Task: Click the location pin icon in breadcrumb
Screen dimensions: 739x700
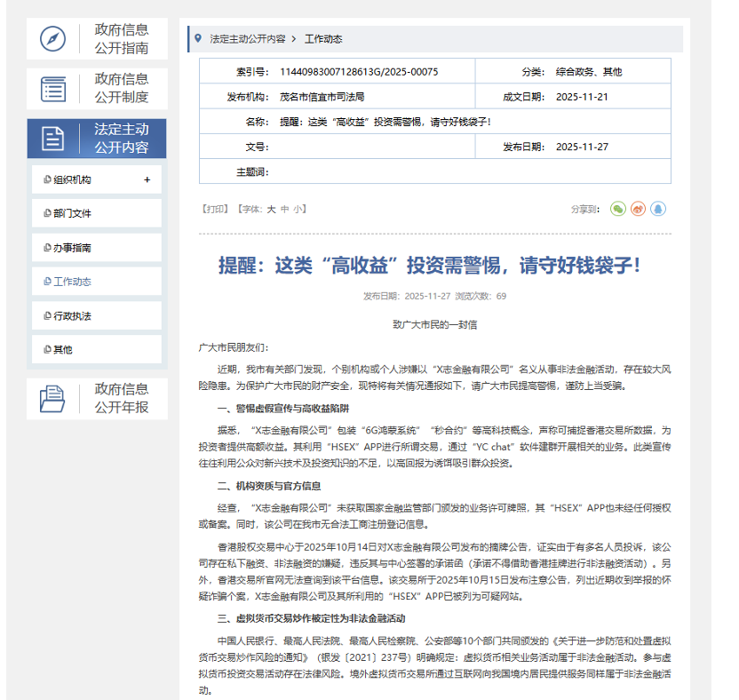Action: (198, 38)
